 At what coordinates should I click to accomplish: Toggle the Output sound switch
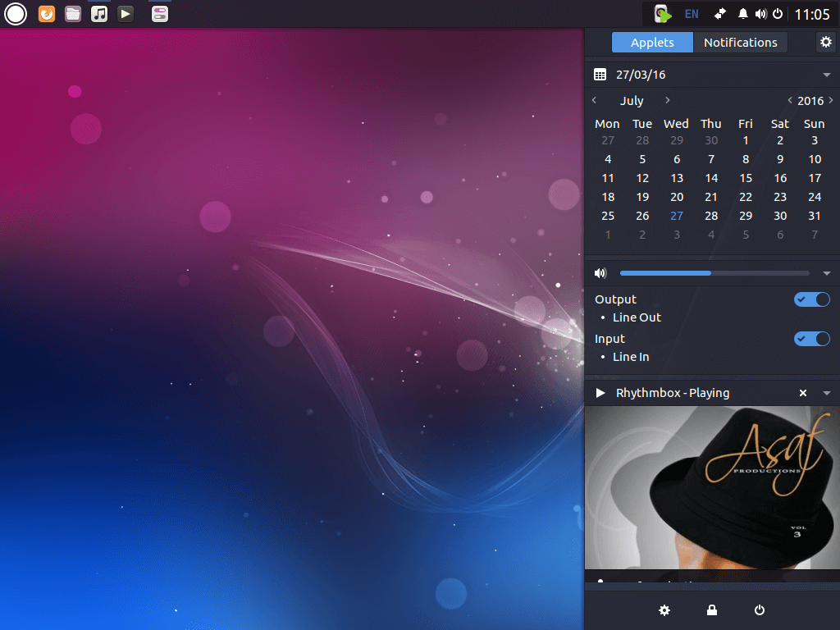click(811, 299)
